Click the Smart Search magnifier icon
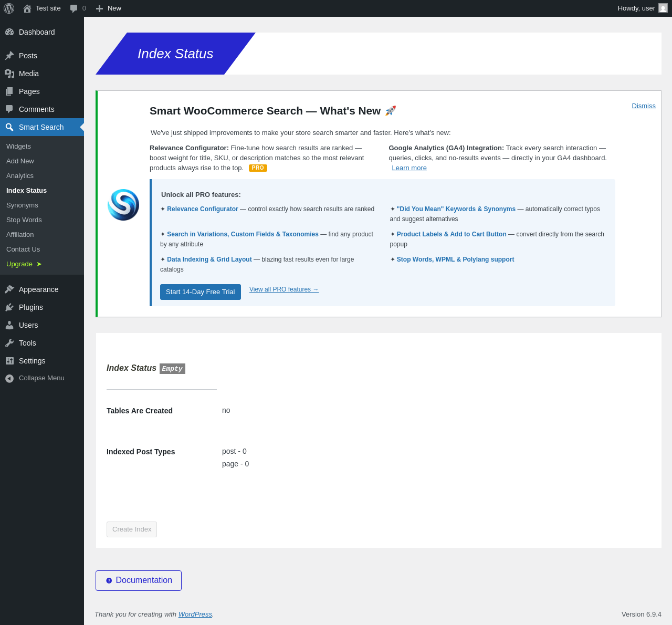Screen dimensions: 672x625 tap(9, 127)
